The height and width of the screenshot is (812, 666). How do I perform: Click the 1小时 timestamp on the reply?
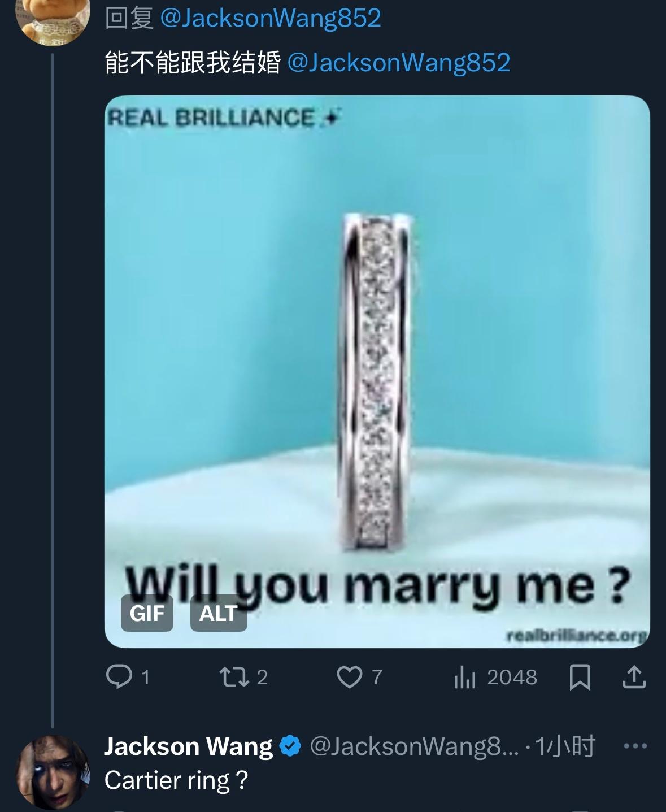[x=564, y=746]
